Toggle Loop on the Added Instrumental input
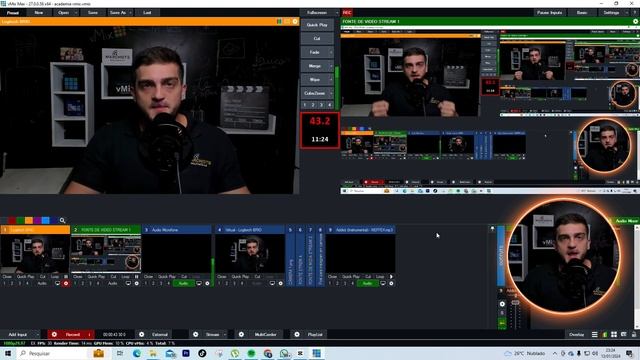Image resolution: width=640 pixels, height=360 pixels. click(380, 276)
